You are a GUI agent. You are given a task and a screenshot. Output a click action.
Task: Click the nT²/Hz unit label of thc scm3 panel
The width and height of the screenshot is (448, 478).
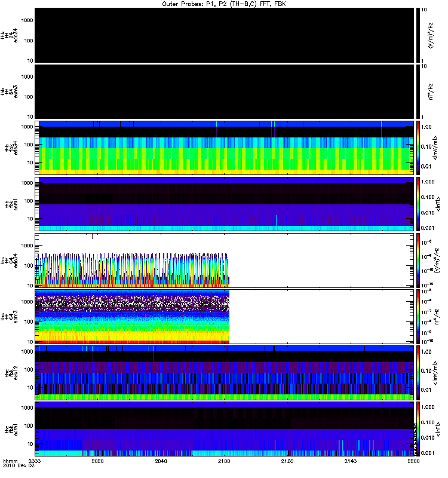[436, 317]
